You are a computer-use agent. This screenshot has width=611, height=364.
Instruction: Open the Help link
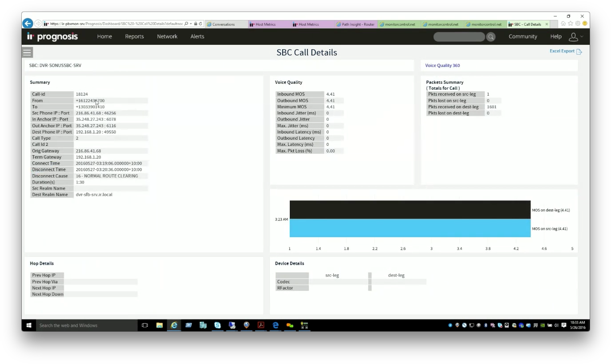pos(556,37)
